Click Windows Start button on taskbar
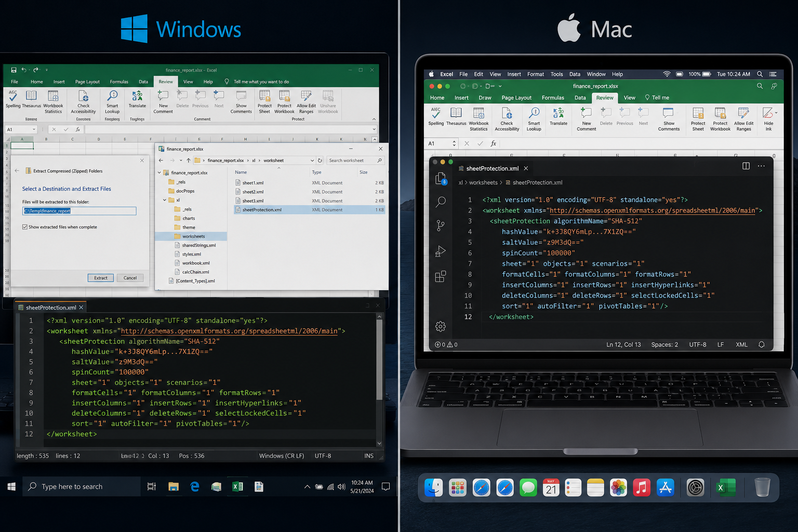Viewport: 798px width, 532px height. tap(11, 486)
